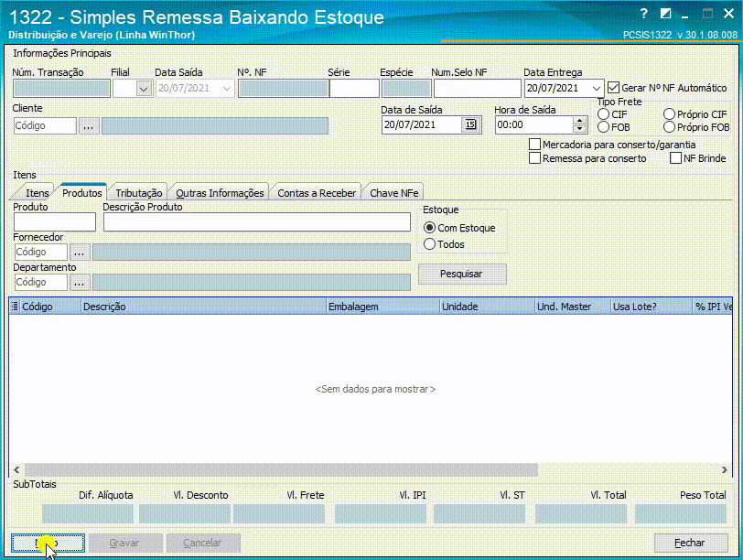Open the Tributação tab
Viewport: 743px width, 560px height.
click(139, 193)
